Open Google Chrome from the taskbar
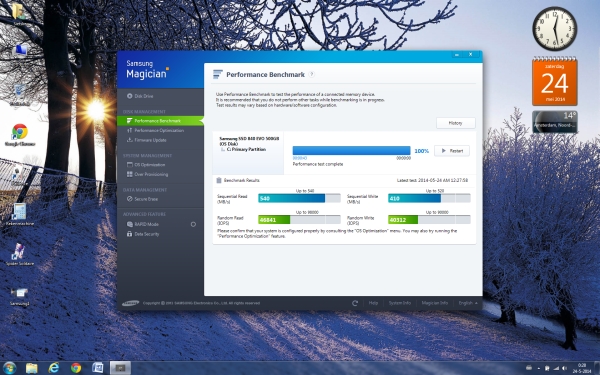 [x=76, y=368]
